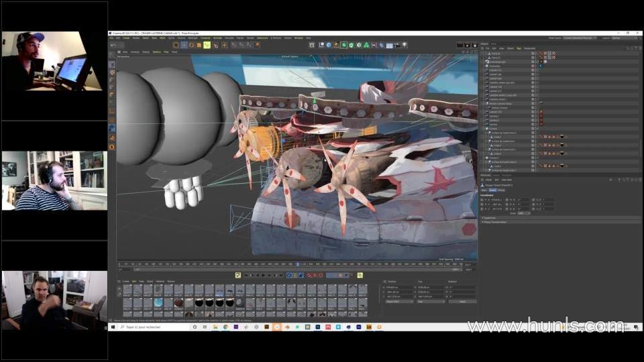Click the Render View clapperboard icon
644x362 pixels.
point(460,45)
